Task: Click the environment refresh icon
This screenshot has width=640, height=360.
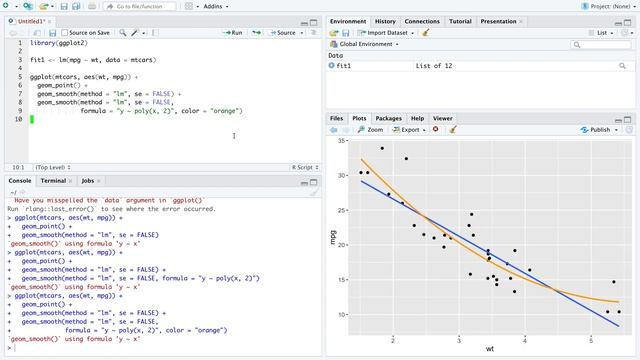Action: click(x=624, y=33)
